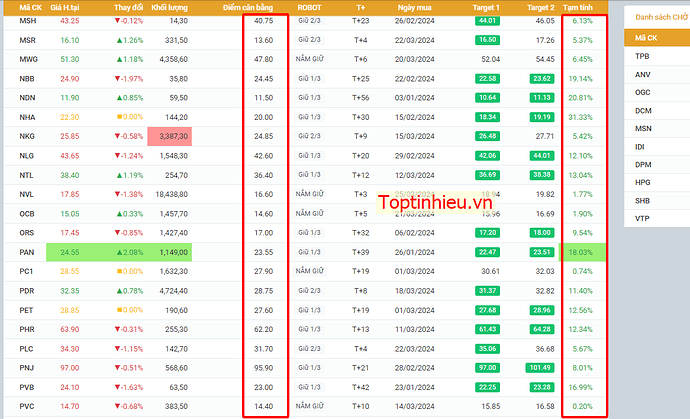Screen dimensions: 690x419
Task: Select the Tạm tính column header
Action: (x=578, y=7)
